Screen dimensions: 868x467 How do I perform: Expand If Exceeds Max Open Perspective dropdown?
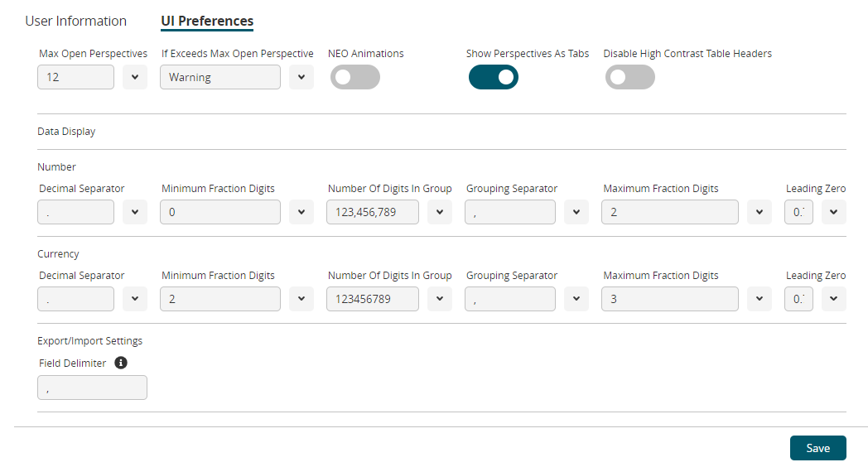pos(301,77)
